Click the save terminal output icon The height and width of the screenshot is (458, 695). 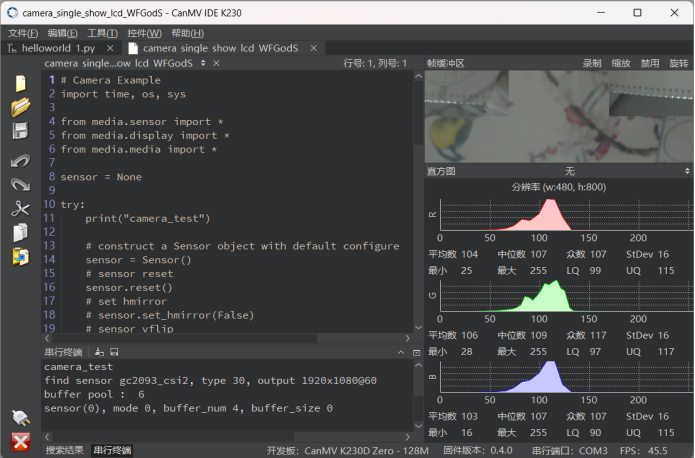pyautogui.click(x=114, y=352)
